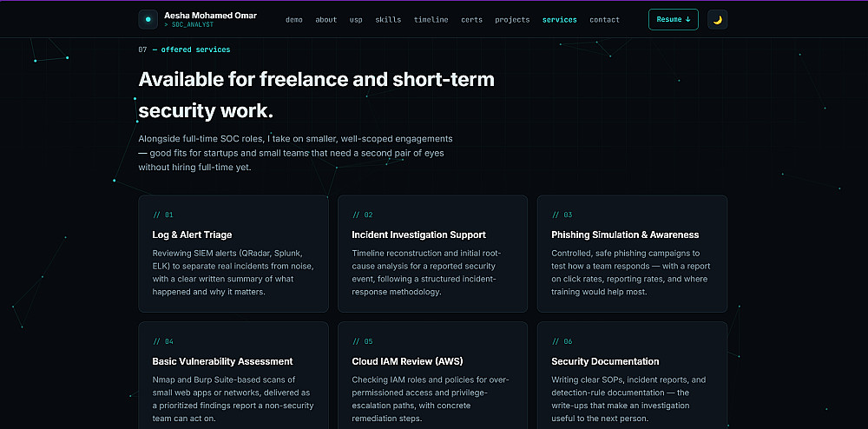Open the usp nav link

pos(356,20)
